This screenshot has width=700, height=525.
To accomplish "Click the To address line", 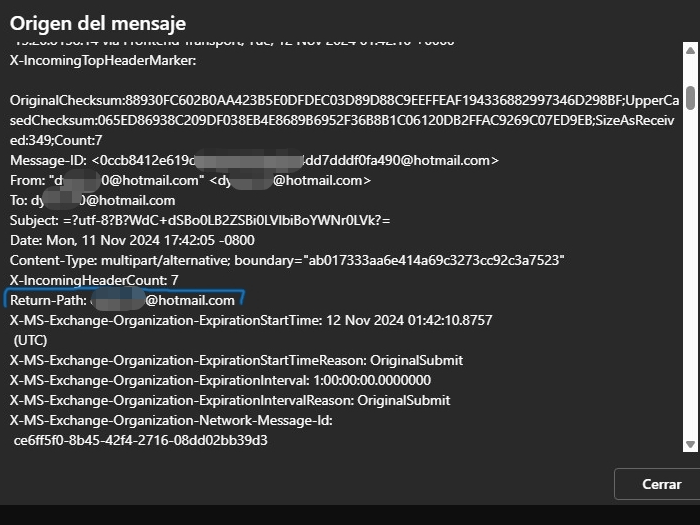I will click(92, 200).
